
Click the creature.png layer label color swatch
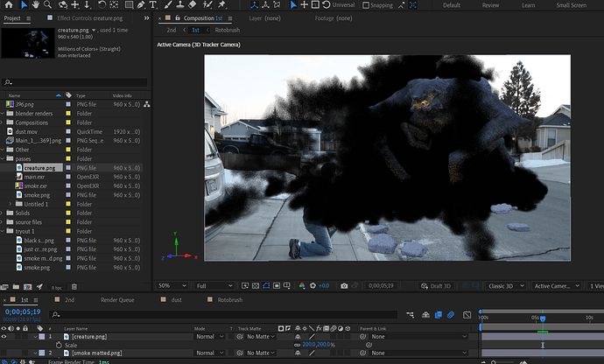[x=42, y=337]
